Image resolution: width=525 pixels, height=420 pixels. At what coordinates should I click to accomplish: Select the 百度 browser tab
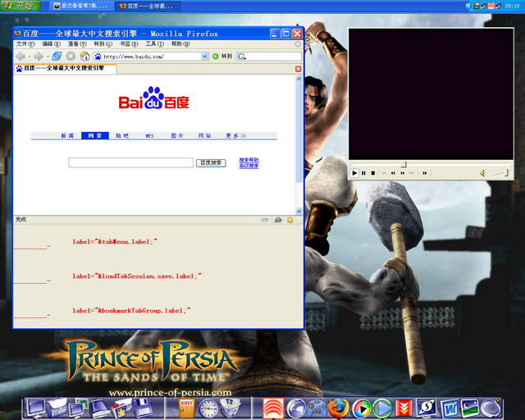(x=65, y=69)
